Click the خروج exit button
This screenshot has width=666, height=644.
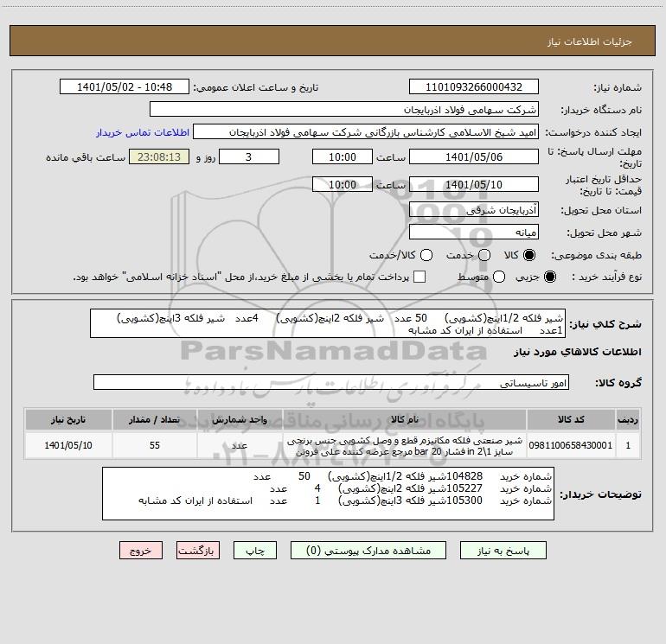tap(141, 551)
